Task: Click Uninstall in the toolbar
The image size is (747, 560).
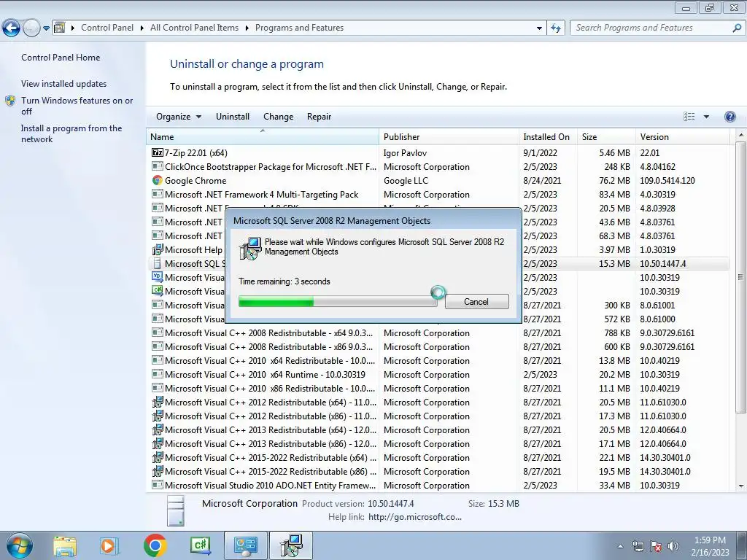Action: (233, 117)
